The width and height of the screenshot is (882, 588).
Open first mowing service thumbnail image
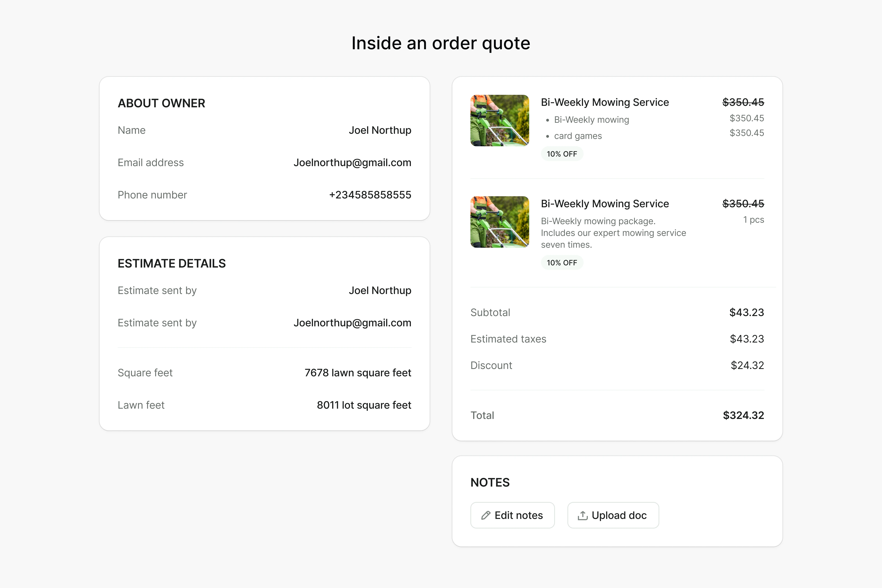(x=499, y=120)
